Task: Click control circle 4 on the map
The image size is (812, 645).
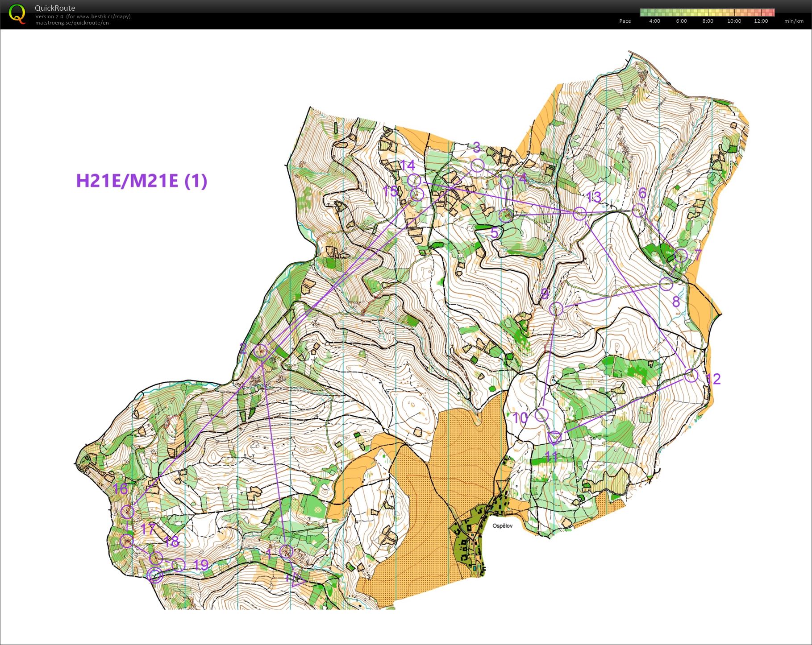Action: pyautogui.click(x=506, y=182)
